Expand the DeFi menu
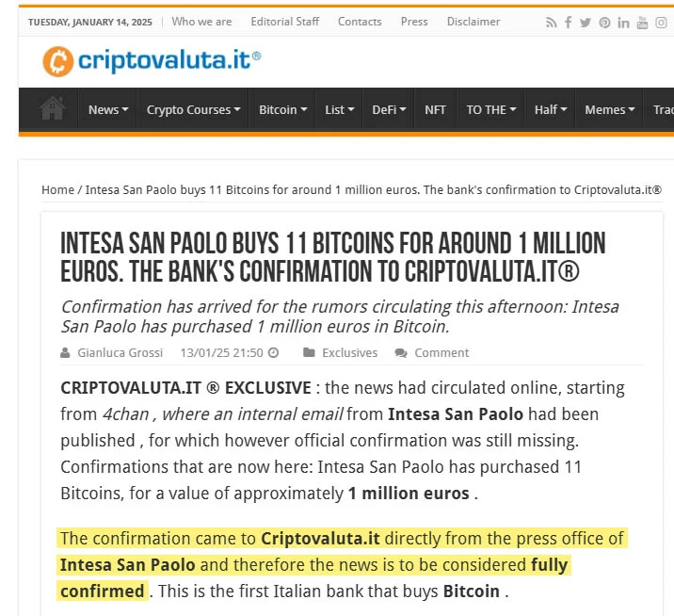 (x=389, y=109)
